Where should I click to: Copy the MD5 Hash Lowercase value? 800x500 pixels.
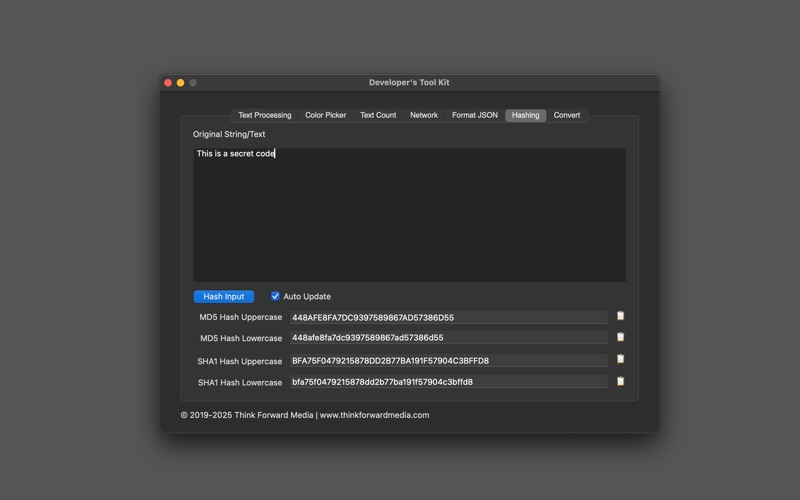pos(620,337)
